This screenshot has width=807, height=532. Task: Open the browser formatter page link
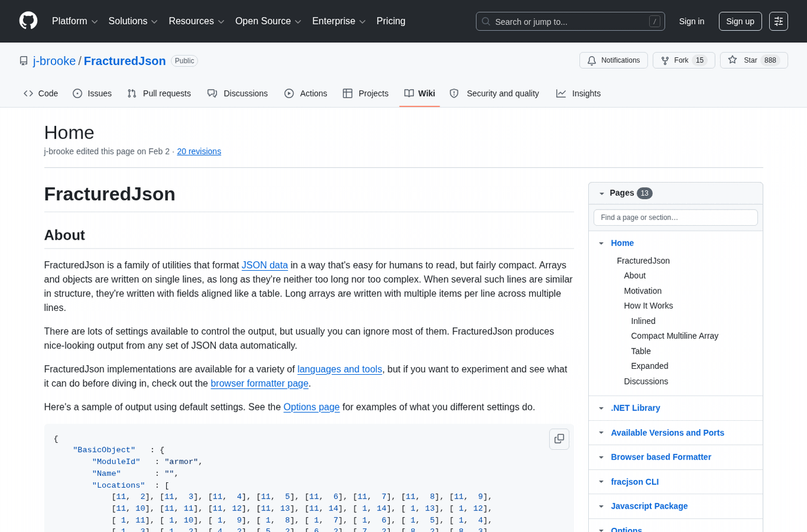click(x=259, y=383)
